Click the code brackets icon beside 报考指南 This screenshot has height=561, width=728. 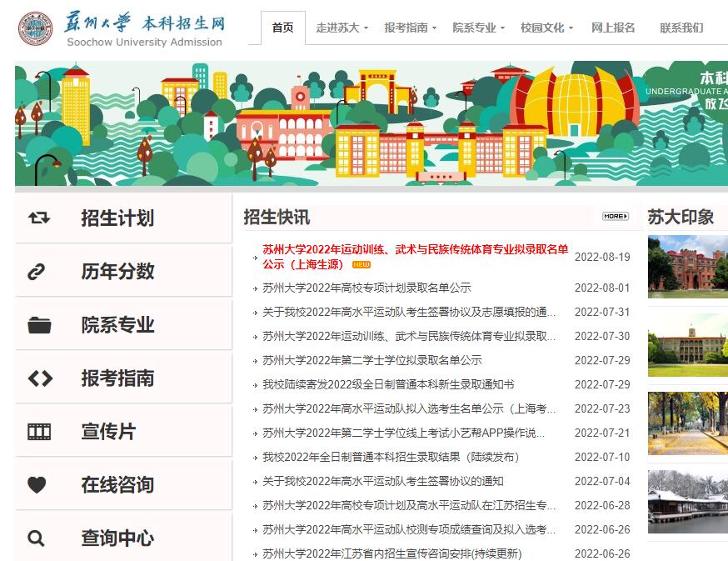pyautogui.click(x=39, y=378)
